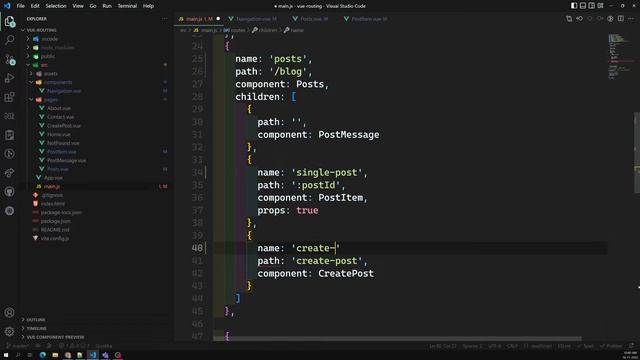The height and width of the screenshot is (360, 640).
Task: Open the View menu
Action: click(78, 6)
